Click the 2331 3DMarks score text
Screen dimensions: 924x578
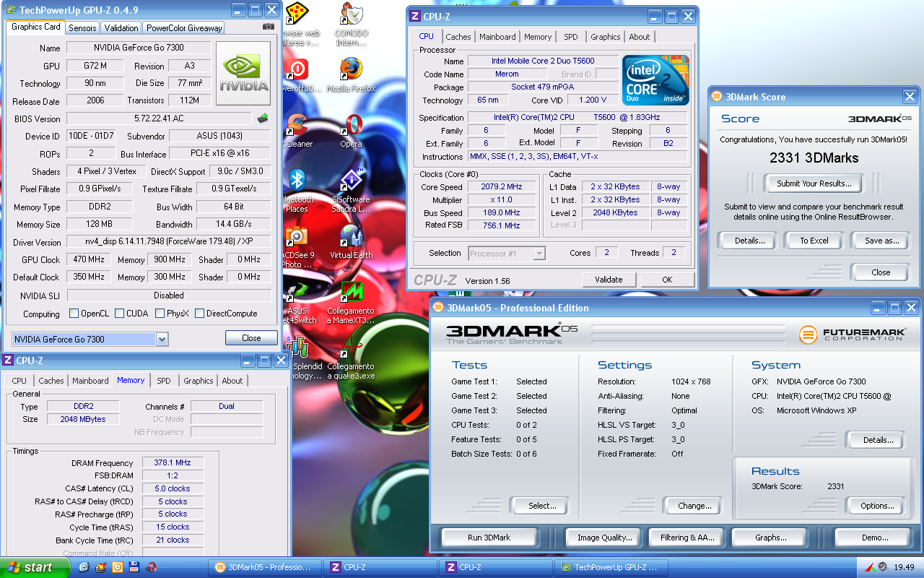pyautogui.click(x=814, y=158)
